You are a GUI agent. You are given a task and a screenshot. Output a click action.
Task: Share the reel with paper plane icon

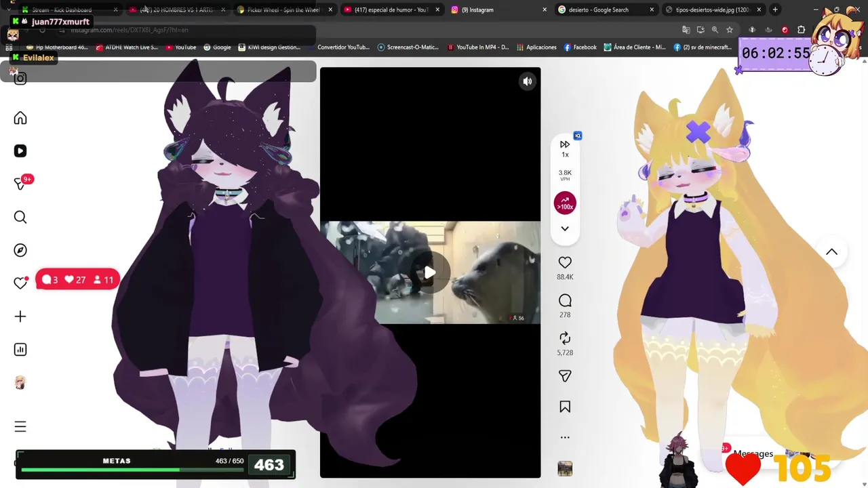[x=565, y=375]
